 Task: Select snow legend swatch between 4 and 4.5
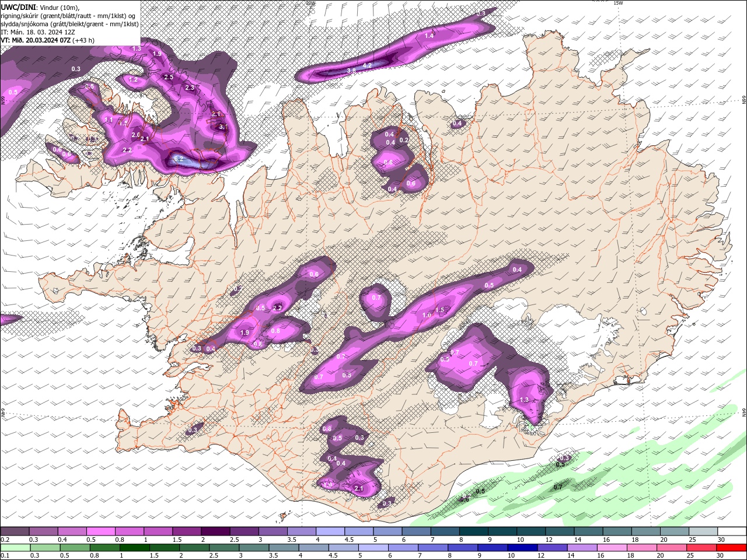(x=330, y=531)
